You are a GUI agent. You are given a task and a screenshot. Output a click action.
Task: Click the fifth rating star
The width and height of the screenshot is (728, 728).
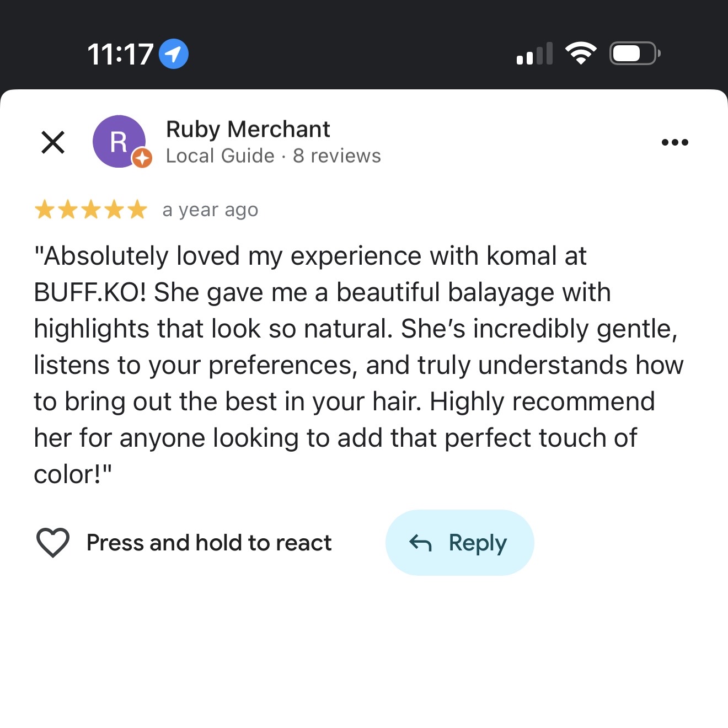coord(137,210)
